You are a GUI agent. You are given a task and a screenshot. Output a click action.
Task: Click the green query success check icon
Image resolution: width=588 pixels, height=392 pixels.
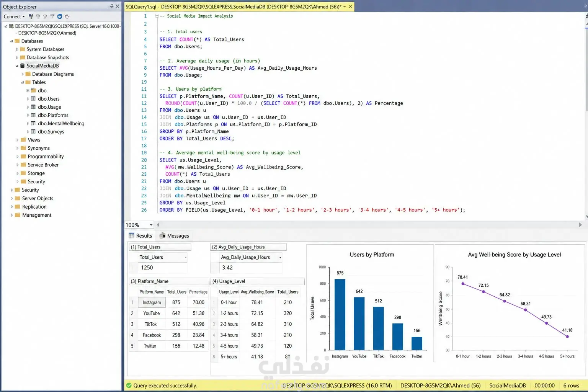coord(129,385)
